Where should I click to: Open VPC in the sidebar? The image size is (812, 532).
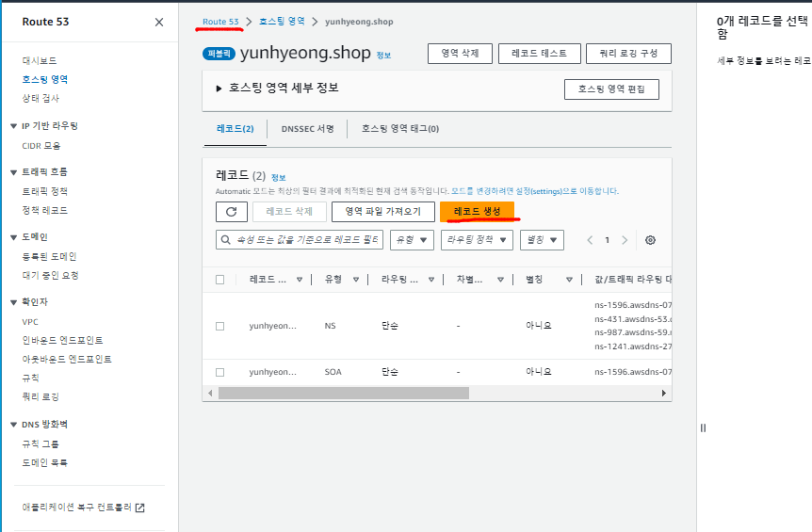point(30,322)
